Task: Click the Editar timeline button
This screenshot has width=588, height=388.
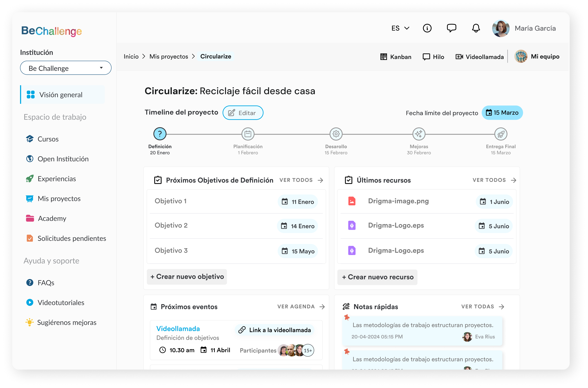Action: [243, 113]
